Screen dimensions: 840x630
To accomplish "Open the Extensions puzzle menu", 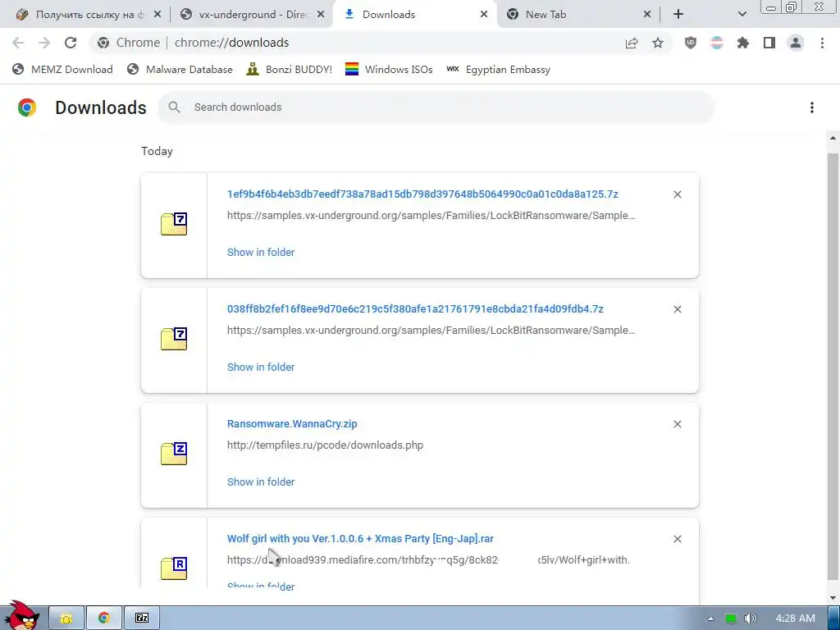I will pos(743,43).
